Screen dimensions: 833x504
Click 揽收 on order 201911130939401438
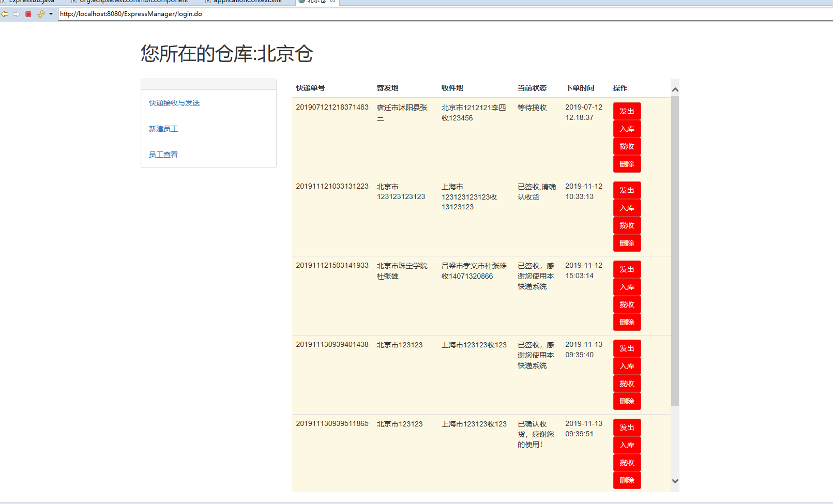pyautogui.click(x=627, y=383)
